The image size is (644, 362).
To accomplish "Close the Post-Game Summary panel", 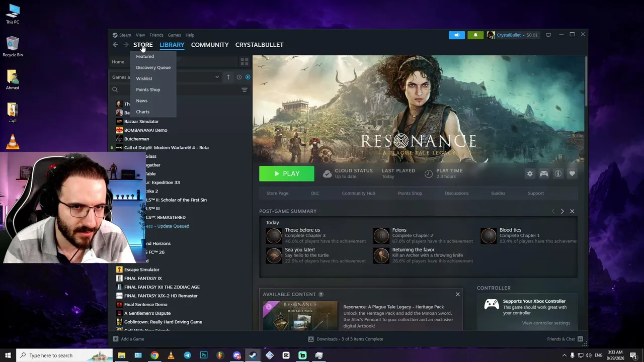I will 572,211.
